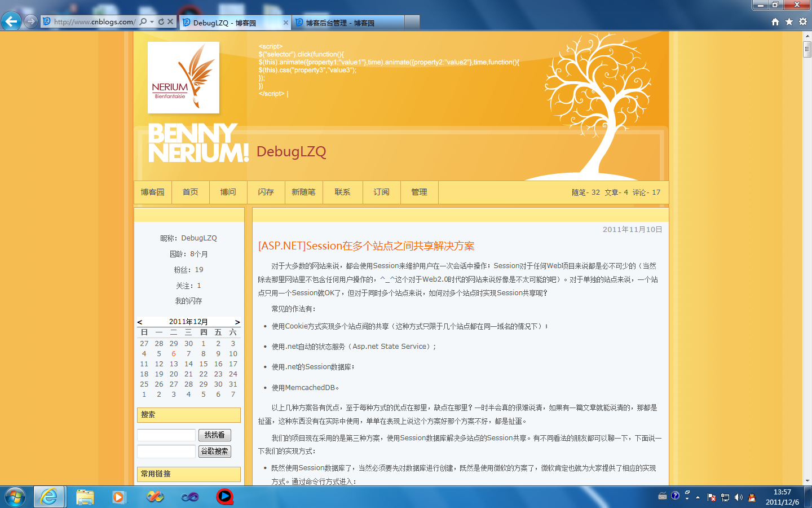The height and width of the screenshot is (508, 812).
Task: Click 联系 in the navigation bar
Action: [342, 192]
